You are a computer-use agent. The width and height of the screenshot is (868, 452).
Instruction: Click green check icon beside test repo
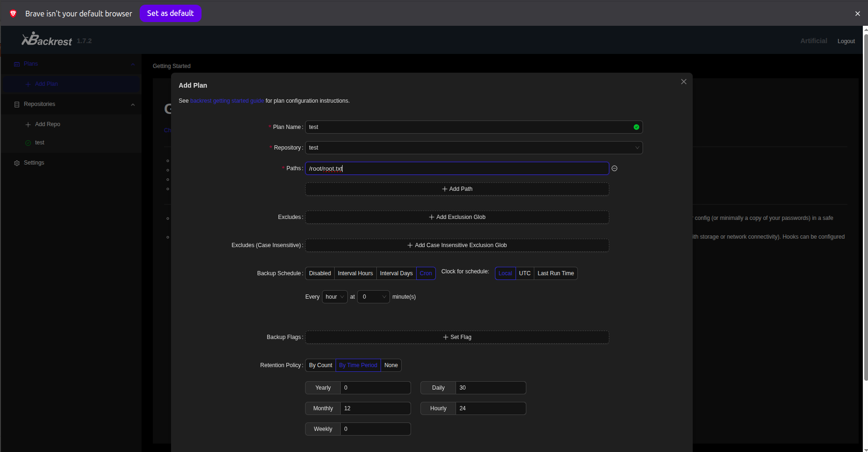(x=28, y=143)
